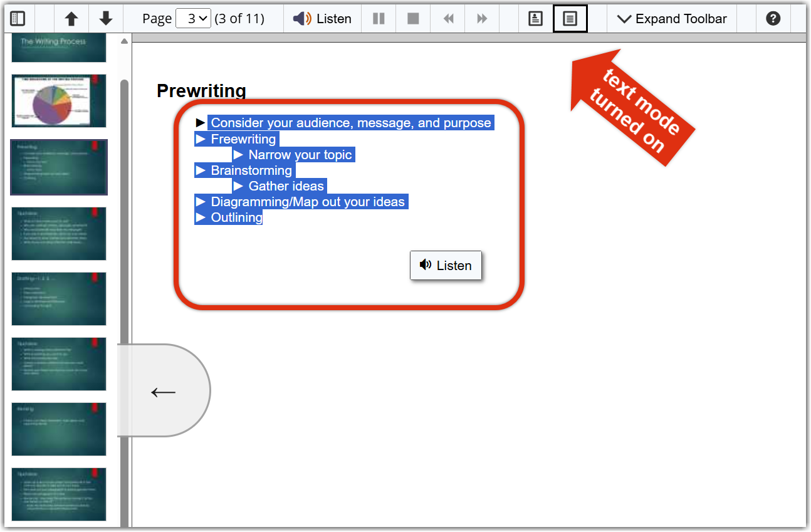Select the Prewriting slide thumbnail

[59, 167]
